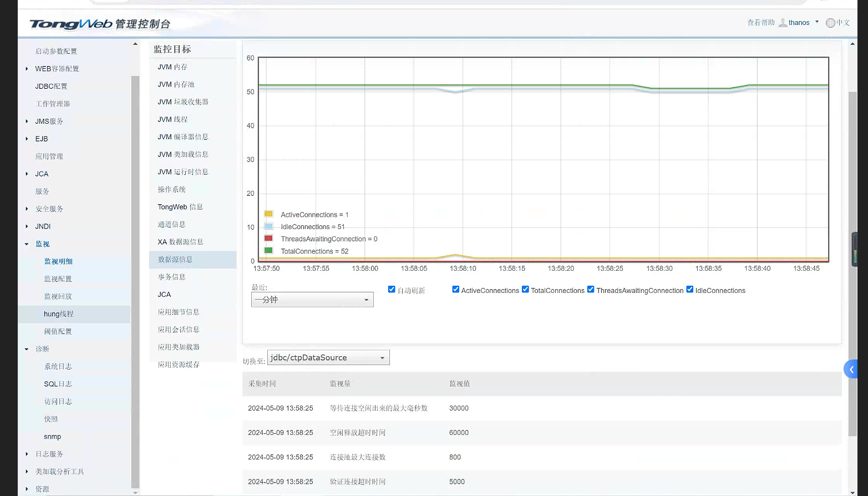Toggle the ThreadsAwaitingConnection checkbox
The width and height of the screenshot is (868, 496).
click(591, 290)
